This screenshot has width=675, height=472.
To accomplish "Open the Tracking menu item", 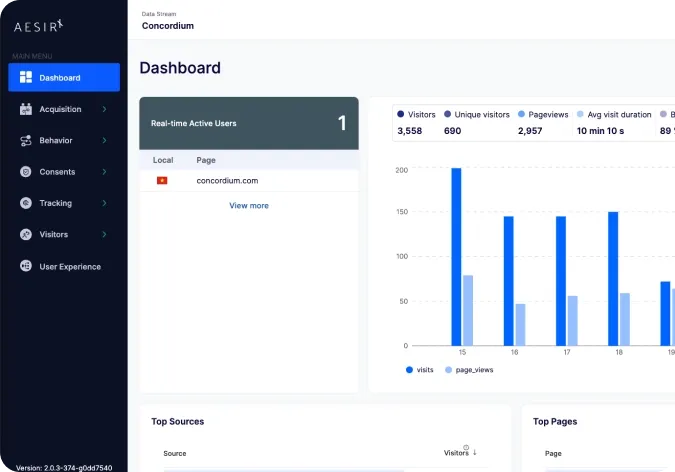I will point(64,203).
